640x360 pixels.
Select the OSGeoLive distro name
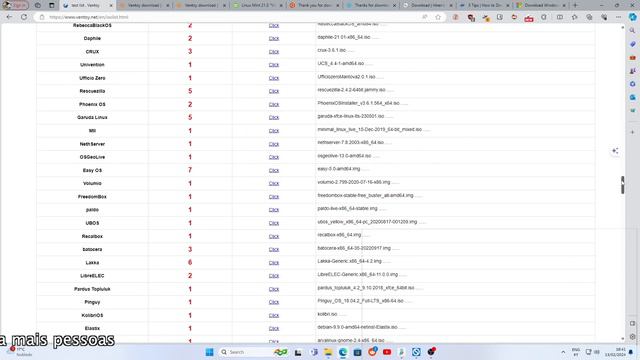[92, 157]
